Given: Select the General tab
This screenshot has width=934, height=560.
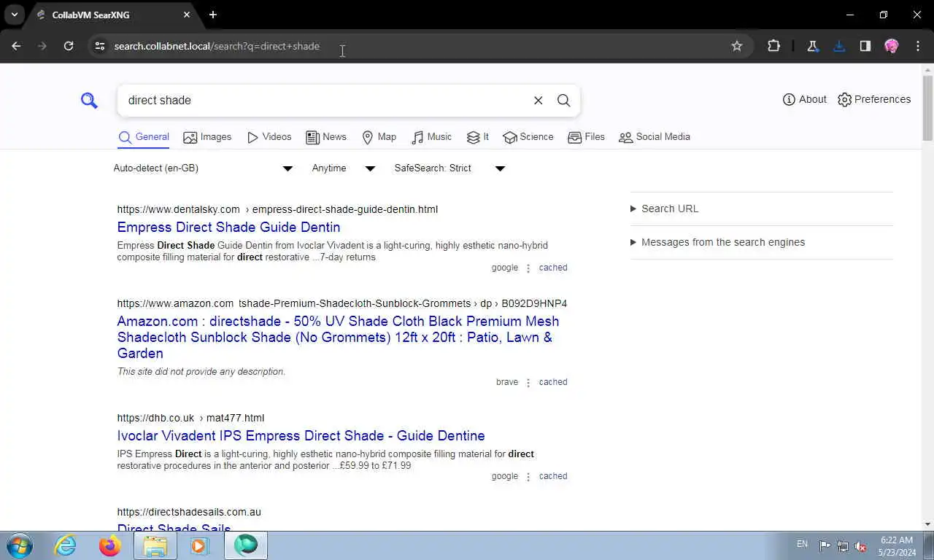Looking at the screenshot, I should tap(144, 137).
